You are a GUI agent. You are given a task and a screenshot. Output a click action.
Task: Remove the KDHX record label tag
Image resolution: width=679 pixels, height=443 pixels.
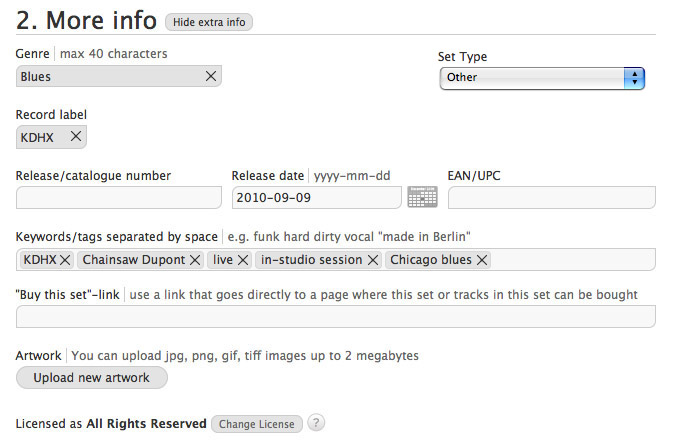75,137
